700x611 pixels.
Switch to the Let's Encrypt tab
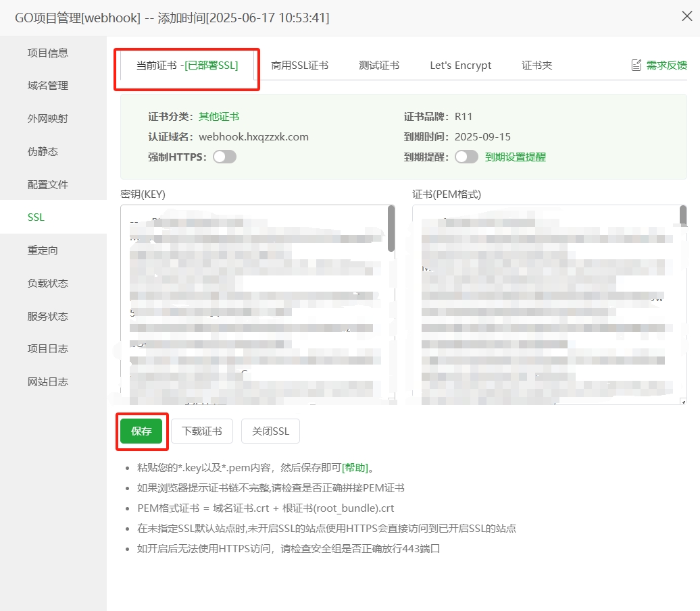click(x=460, y=65)
